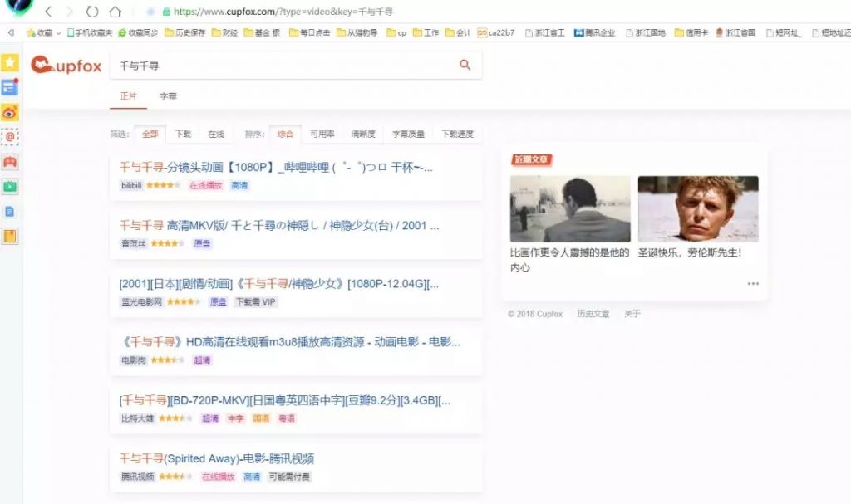Switch to the 字幕 tab
The image size is (851, 504).
tap(168, 96)
